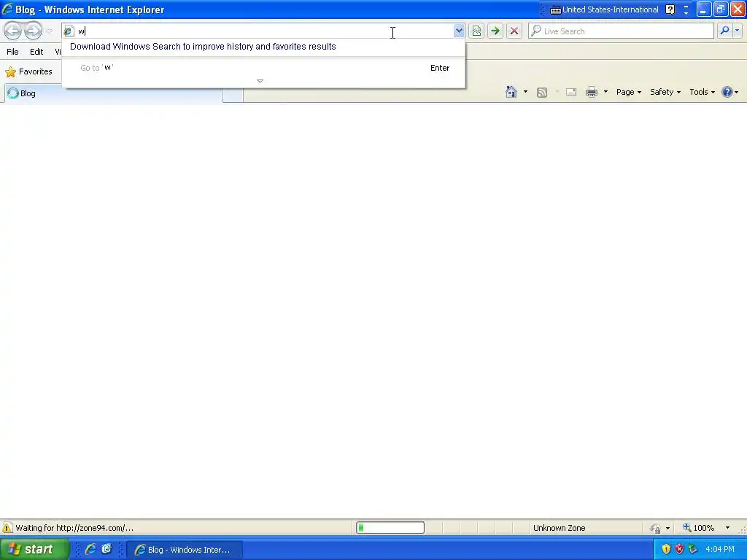Open a new blank tab
Screen dimensions: 747x560
click(x=233, y=95)
